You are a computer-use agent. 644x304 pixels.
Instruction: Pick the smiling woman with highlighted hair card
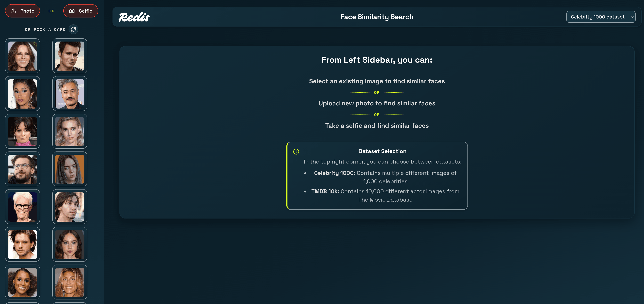tap(69, 282)
